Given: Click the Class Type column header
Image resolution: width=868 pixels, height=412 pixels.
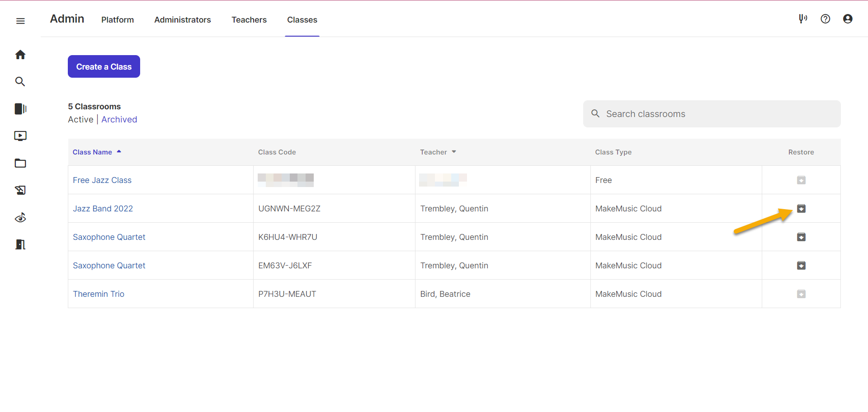Looking at the screenshot, I should (x=613, y=152).
